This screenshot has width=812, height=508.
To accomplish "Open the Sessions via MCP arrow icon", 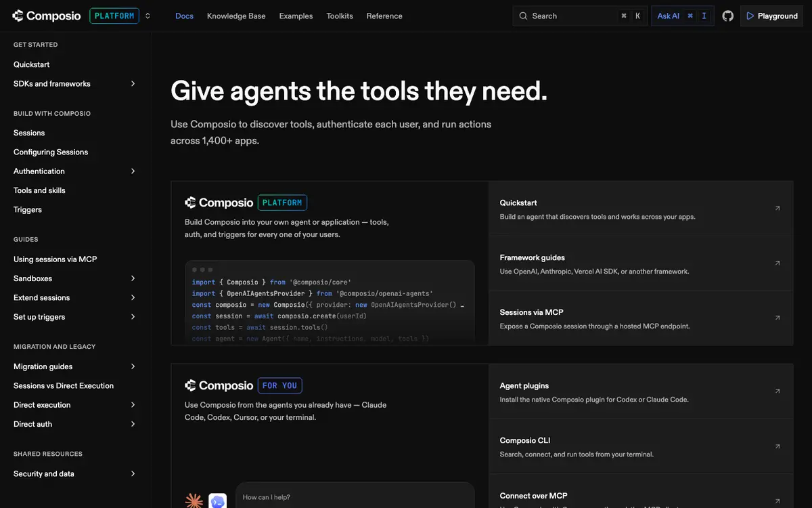I will coord(777,318).
